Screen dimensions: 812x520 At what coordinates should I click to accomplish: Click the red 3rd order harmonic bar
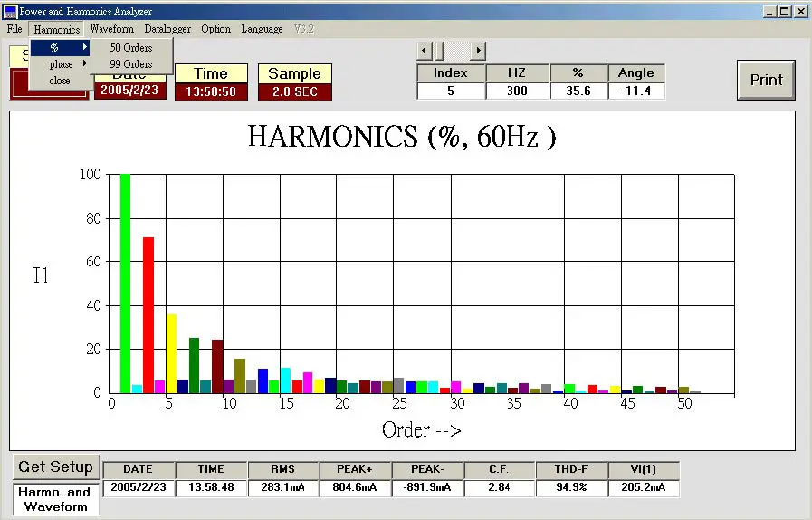[x=148, y=315]
